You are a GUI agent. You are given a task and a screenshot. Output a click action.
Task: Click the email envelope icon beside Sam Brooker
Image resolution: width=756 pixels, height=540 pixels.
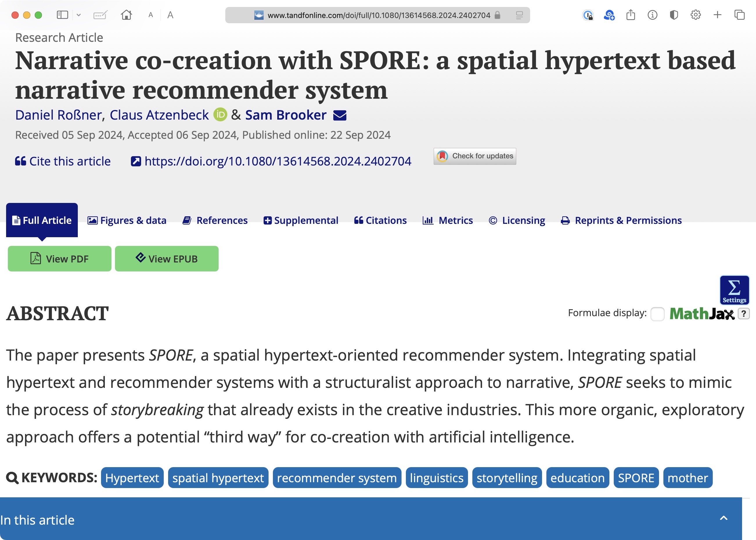pos(339,115)
